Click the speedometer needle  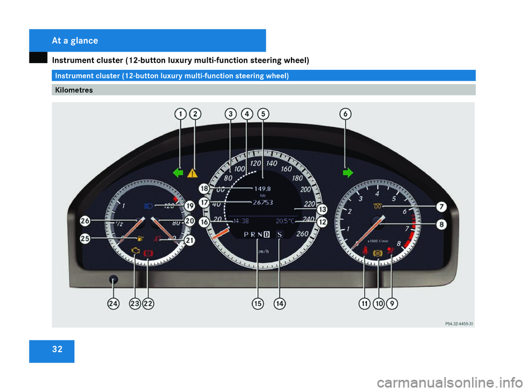220,234
